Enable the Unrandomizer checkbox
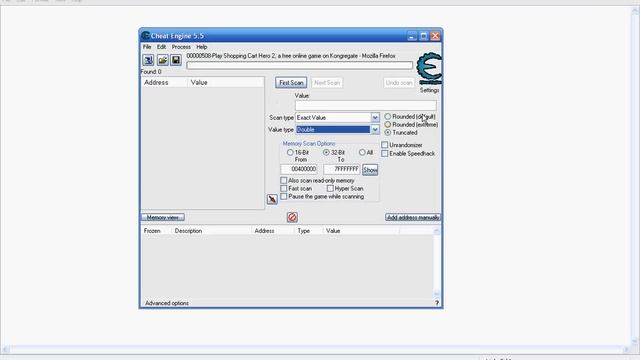Image resolution: width=640 pixels, height=360 pixels. (384, 145)
